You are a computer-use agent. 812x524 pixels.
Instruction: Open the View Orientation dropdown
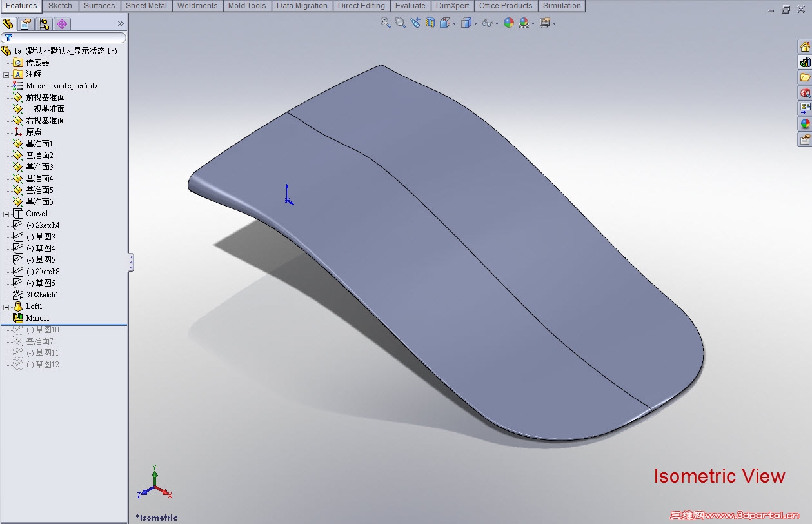pos(455,23)
